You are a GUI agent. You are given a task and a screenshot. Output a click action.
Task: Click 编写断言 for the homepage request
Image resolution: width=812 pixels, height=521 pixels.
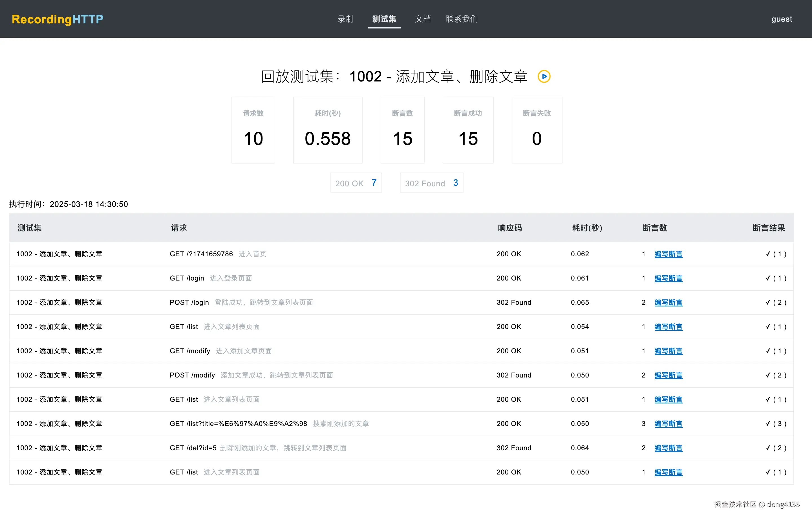tap(668, 254)
